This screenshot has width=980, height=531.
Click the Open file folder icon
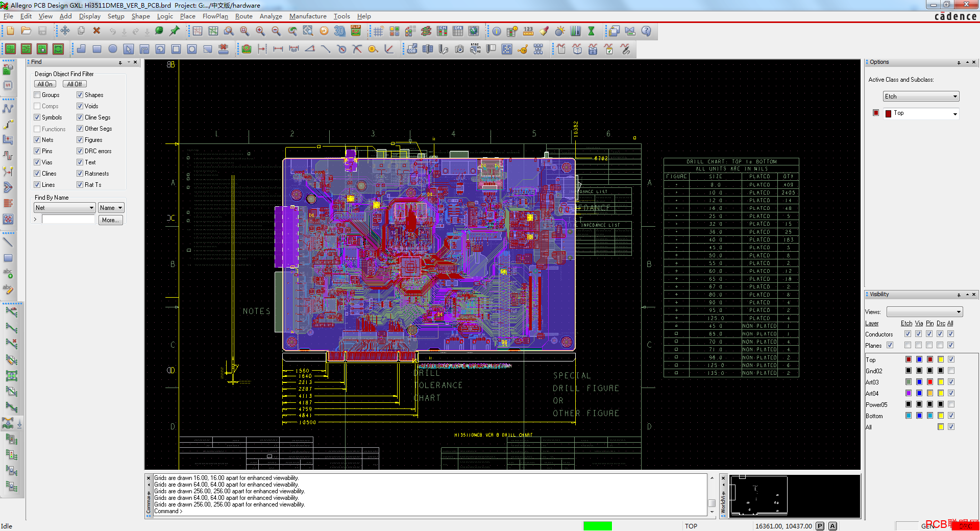point(26,31)
